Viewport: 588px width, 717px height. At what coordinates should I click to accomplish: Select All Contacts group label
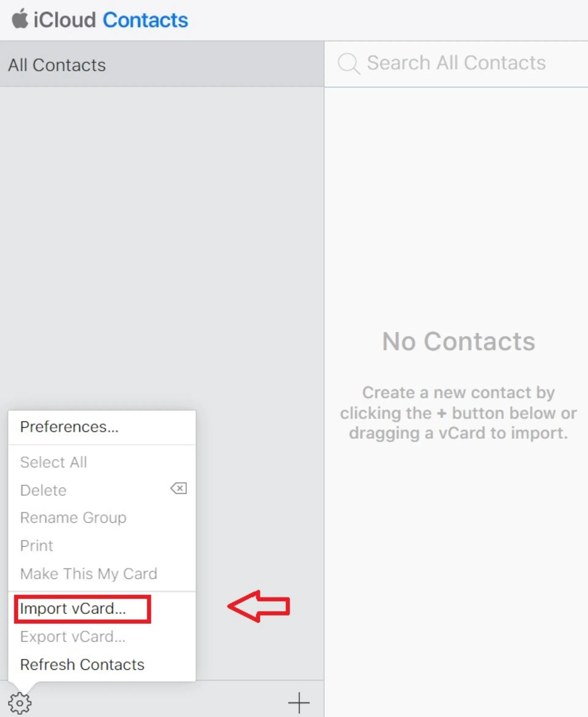[x=56, y=64]
